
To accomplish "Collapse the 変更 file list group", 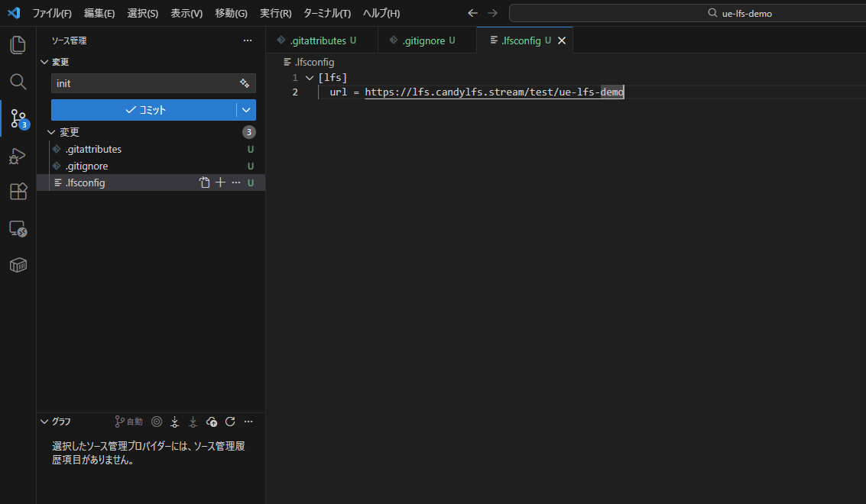I will click(x=51, y=132).
